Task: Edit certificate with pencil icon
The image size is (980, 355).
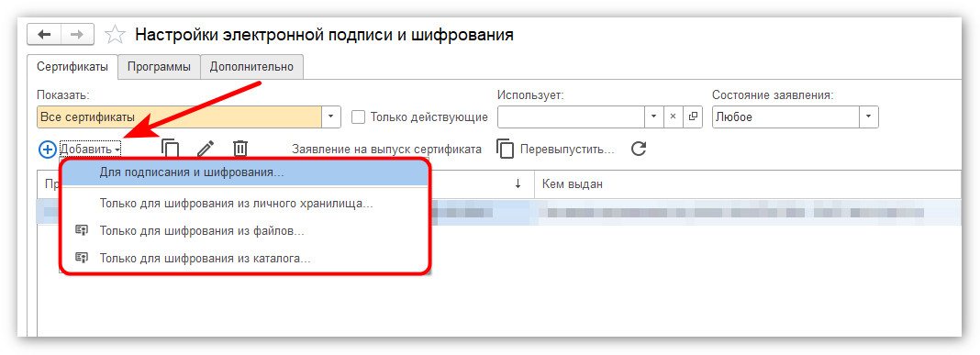Action: [x=206, y=149]
